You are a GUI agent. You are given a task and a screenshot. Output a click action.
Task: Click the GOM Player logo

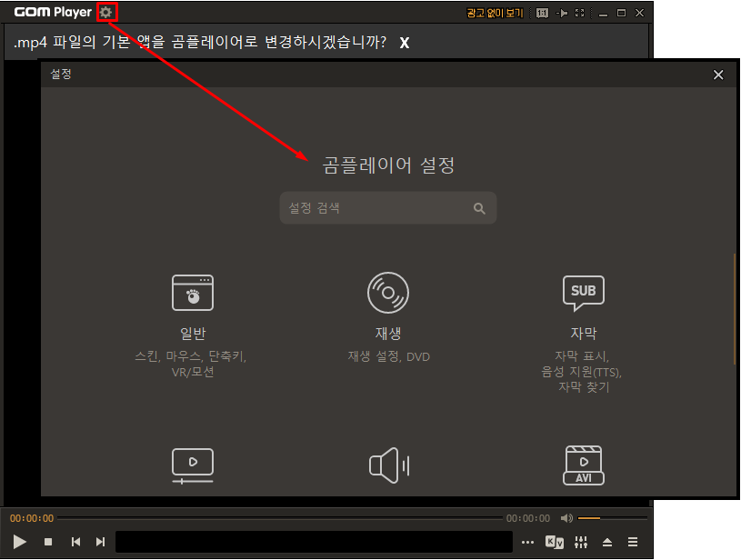tap(53, 13)
